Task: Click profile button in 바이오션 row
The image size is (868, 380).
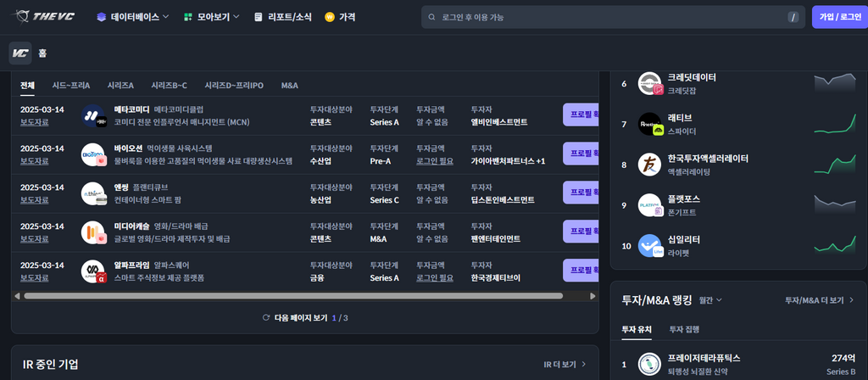Action: pos(581,154)
